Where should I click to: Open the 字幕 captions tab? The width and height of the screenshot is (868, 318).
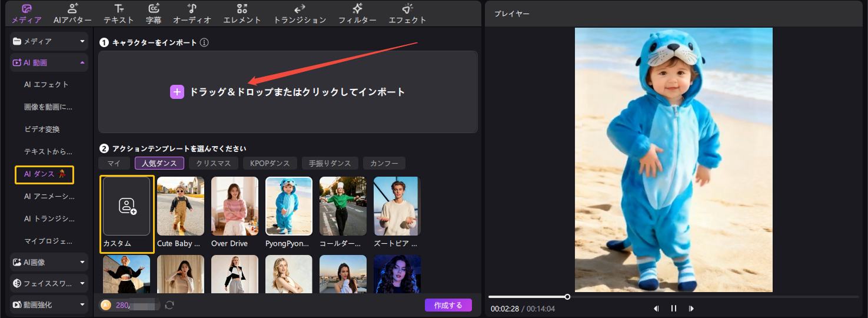pos(154,14)
